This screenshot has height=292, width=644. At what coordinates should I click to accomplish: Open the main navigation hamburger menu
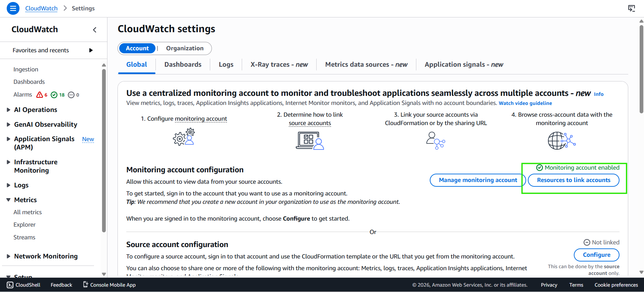[x=13, y=8]
